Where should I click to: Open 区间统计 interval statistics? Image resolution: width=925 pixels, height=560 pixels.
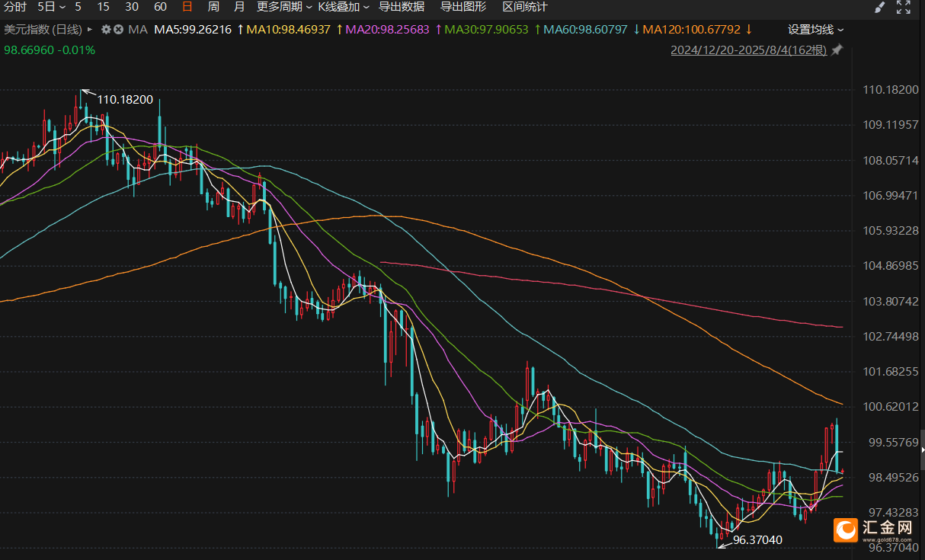[525, 7]
